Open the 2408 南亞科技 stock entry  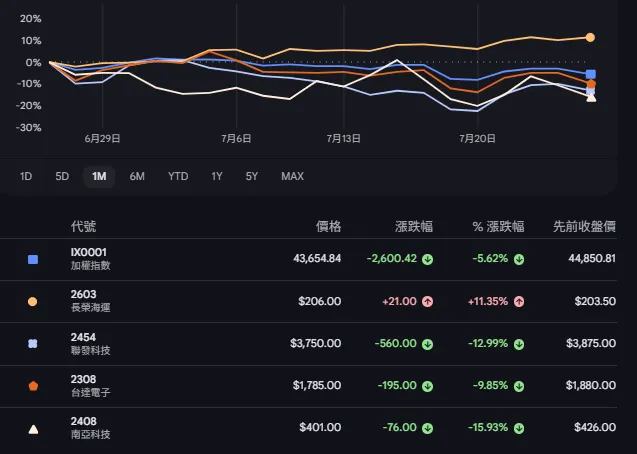click(x=309, y=428)
